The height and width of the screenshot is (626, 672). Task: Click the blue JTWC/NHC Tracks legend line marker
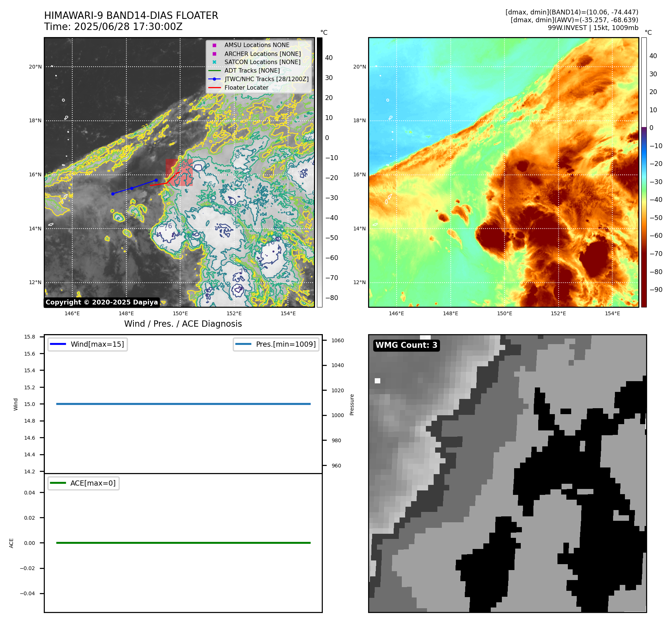pos(214,79)
